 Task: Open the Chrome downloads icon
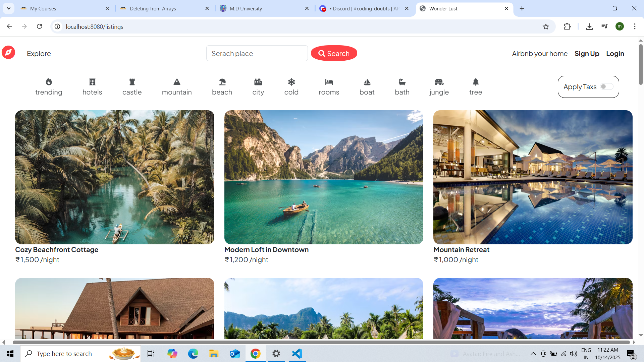(x=589, y=26)
